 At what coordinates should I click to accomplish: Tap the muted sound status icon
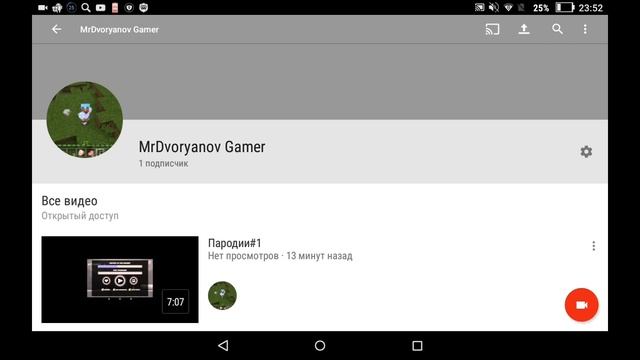pyautogui.click(x=494, y=7)
